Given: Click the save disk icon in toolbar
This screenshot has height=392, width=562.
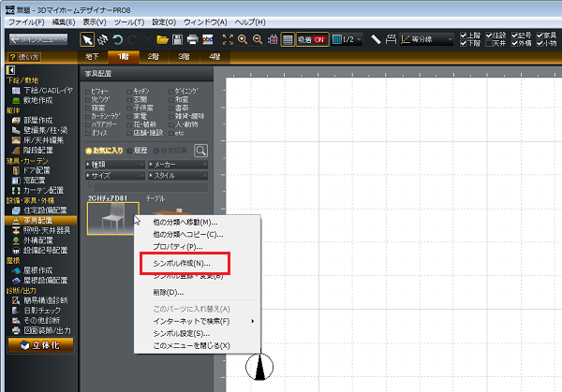Looking at the screenshot, I should click(x=177, y=39).
